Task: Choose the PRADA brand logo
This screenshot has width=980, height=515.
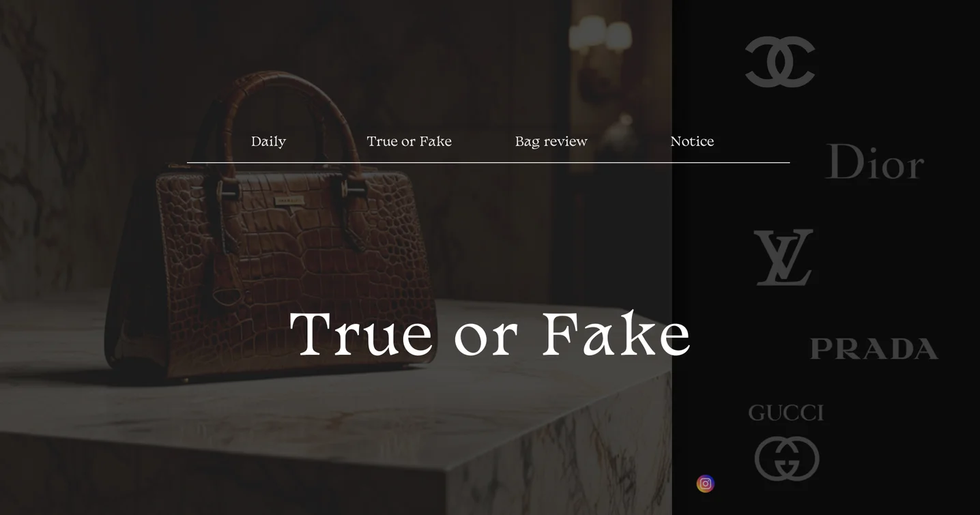Action: coord(874,349)
